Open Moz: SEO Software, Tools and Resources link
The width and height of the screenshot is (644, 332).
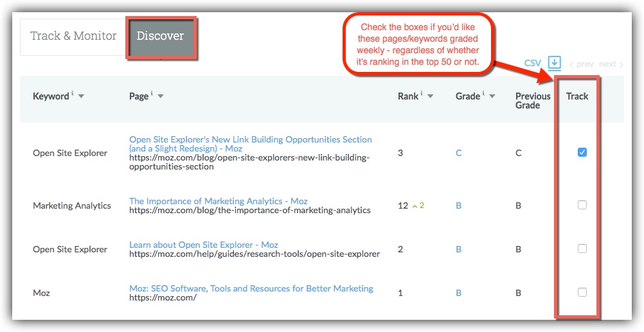coord(251,288)
